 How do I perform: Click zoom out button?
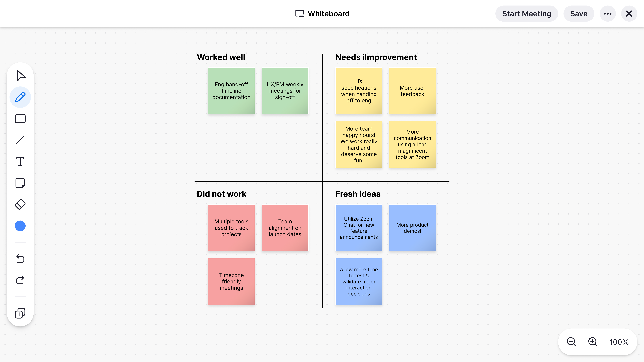[571, 342]
